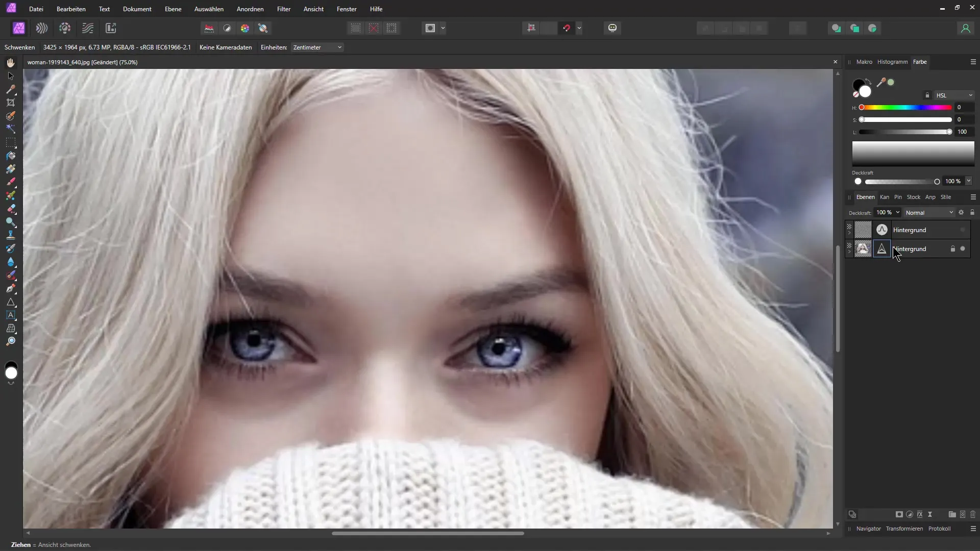Open the Filter menu
Image resolution: width=980 pixels, height=551 pixels.
(284, 9)
